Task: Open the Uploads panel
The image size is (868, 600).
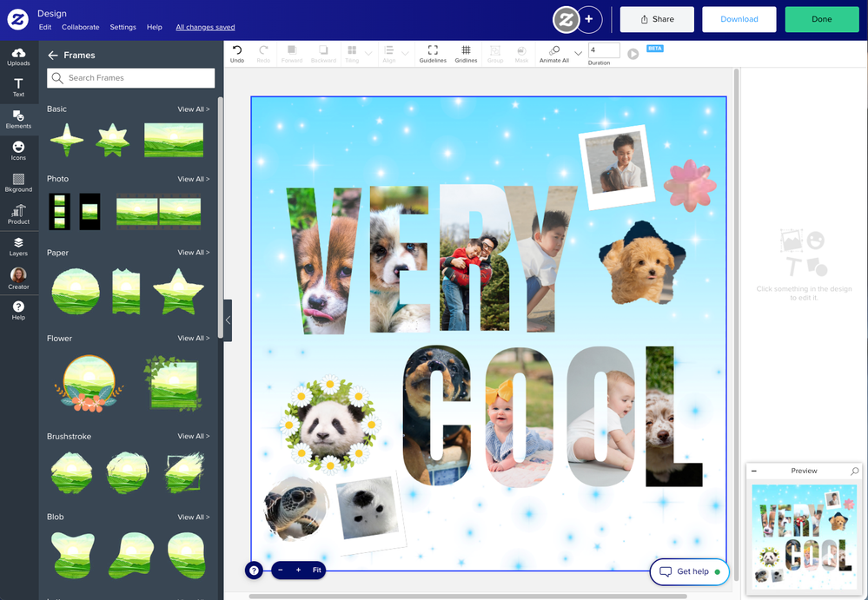Action: coord(18,56)
